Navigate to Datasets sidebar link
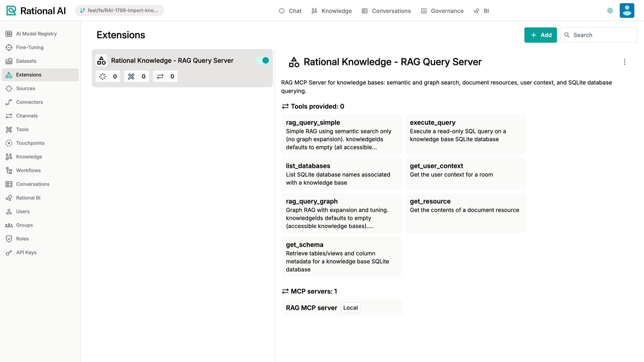 40,61
